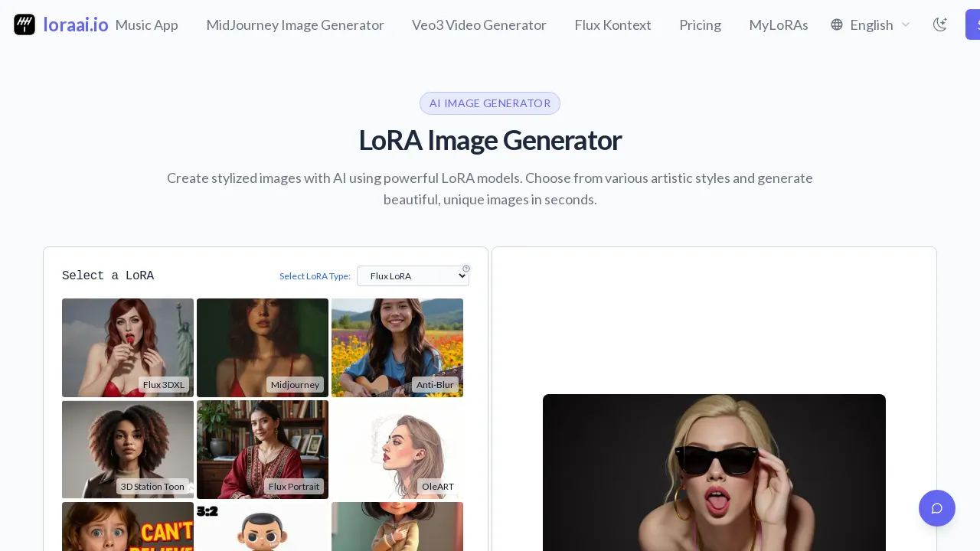Choose the OleART LoRA style
The height and width of the screenshot is (551, 980).
[397, 449]
